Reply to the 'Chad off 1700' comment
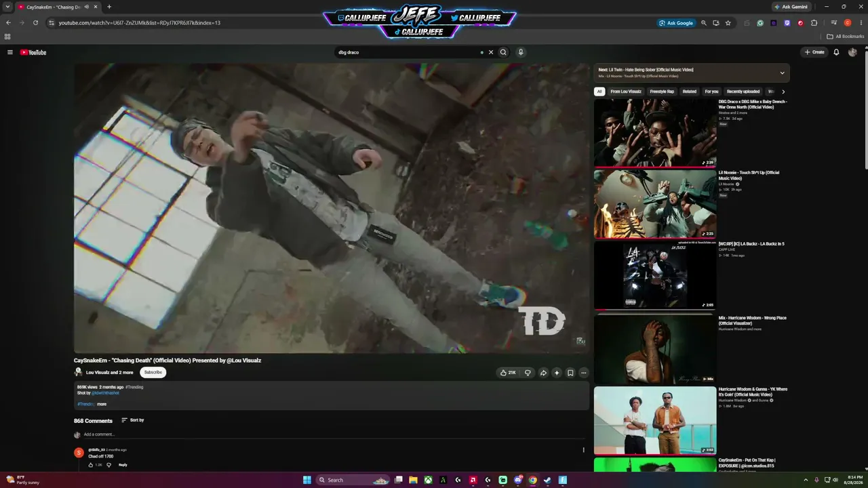This screenshot has height=488, width=868. tap(123, 465)
